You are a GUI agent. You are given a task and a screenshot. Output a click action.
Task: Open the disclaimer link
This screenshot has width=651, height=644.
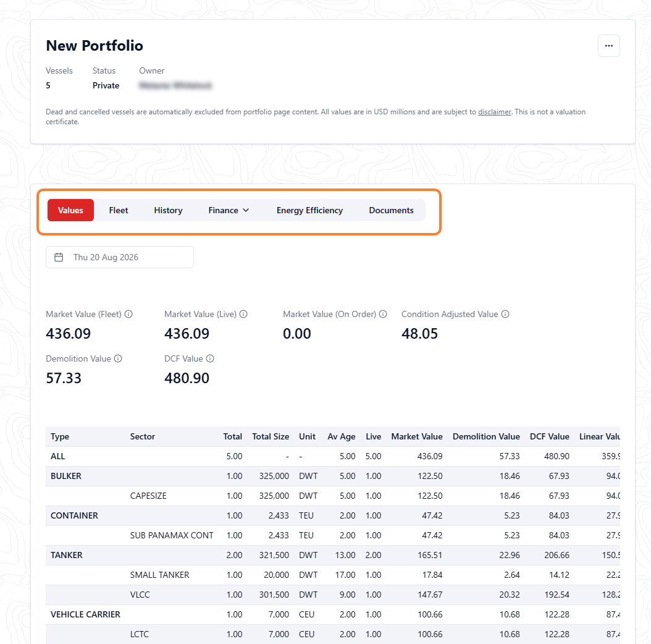coord(495,112)
